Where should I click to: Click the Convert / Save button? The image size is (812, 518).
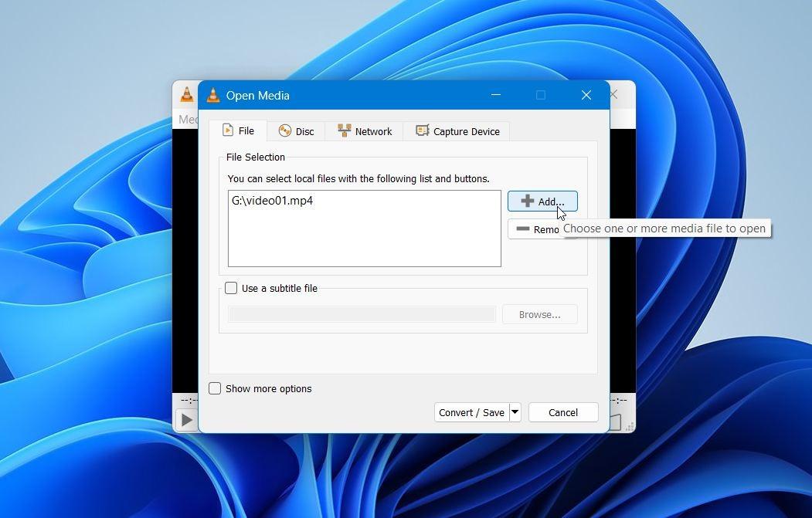coord(471,412)
